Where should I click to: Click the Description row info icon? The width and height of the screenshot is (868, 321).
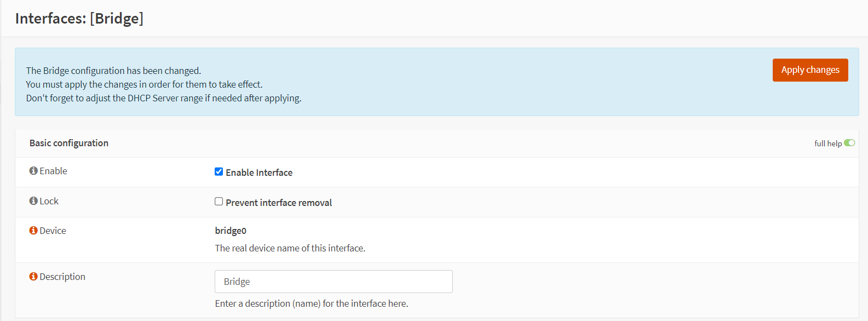(x=33, y=277)
